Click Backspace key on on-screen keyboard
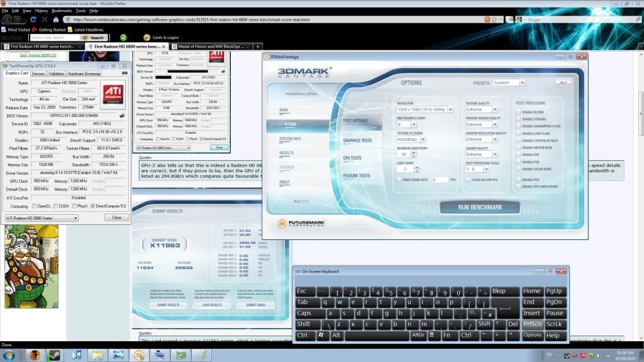This screenshot has height=362, width=644. click(505, 291)
